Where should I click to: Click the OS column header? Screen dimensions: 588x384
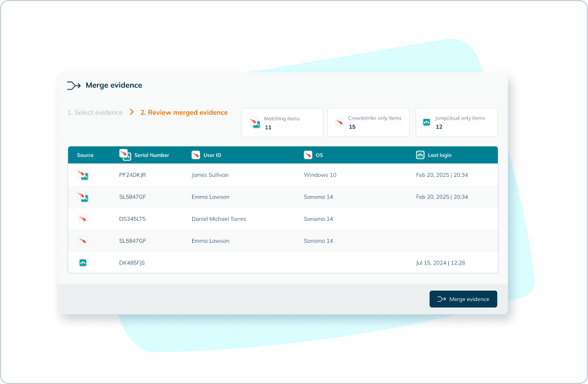[x=319, y=155]
